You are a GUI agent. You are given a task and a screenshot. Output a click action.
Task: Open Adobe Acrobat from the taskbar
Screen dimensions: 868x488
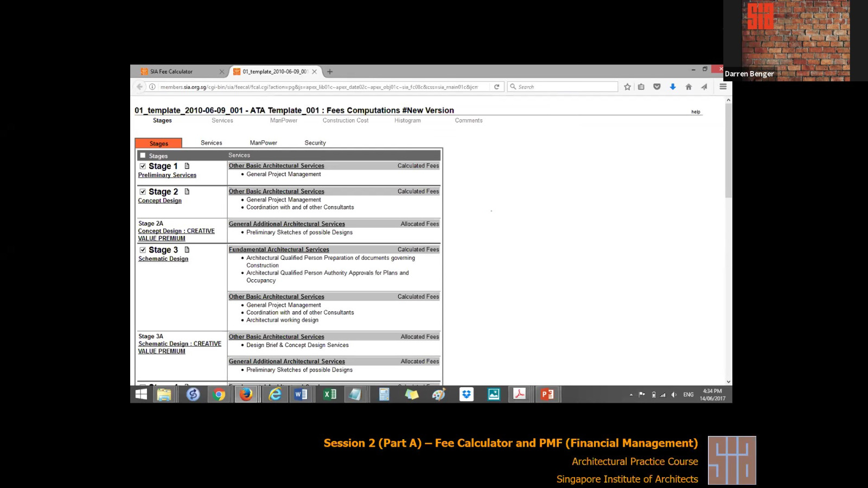click(x=520, y=394)
